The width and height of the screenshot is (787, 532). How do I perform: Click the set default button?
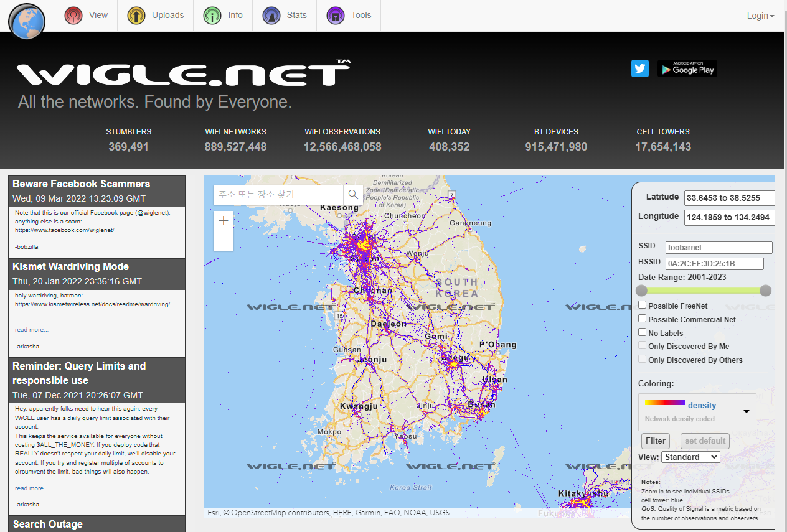[705, 441]
